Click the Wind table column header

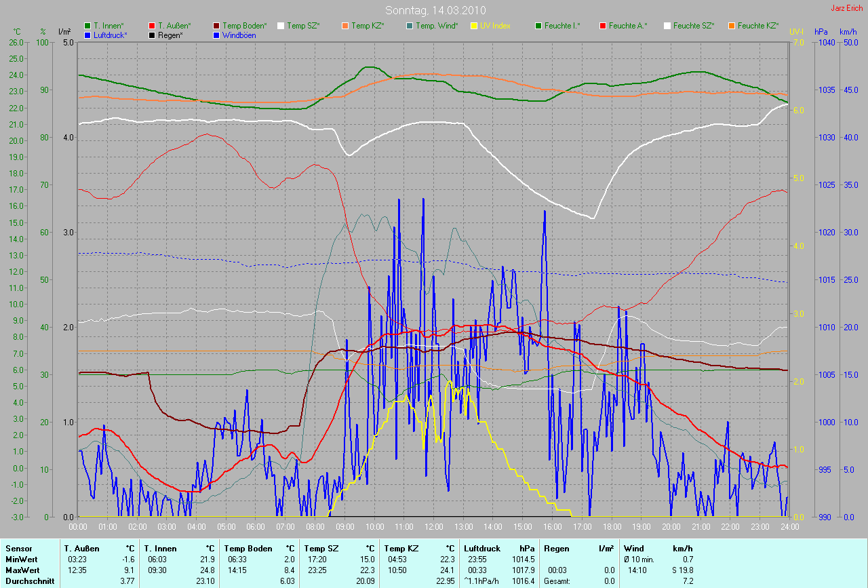[x=634, y=549]
